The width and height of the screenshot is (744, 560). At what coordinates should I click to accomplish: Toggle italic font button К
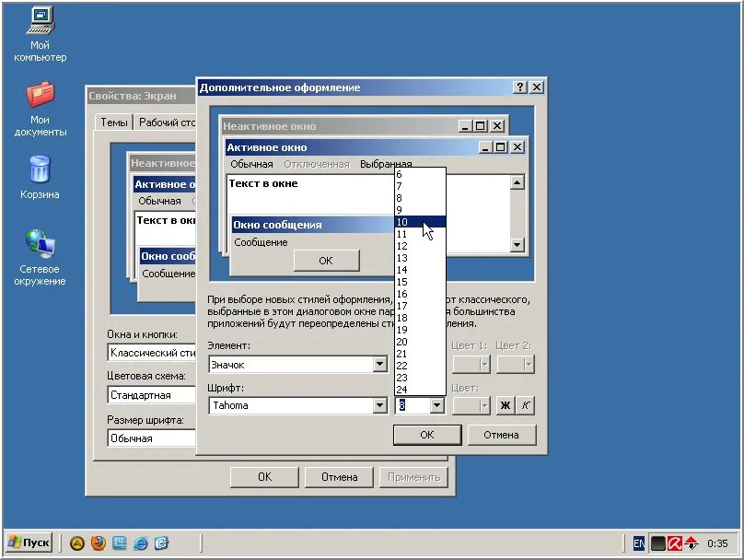[525, 405]
